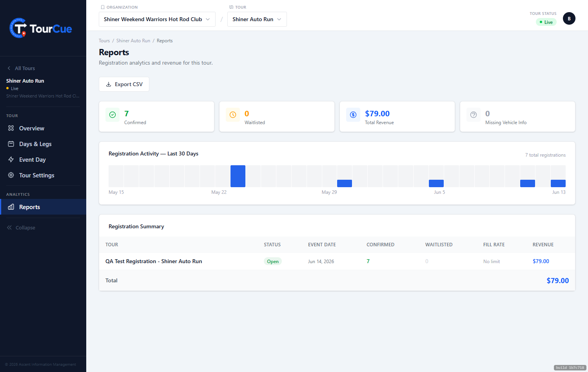This screenshot has width=588, height=372.
Task: Open the Shiner Auto Run tour dropdown
Action: tap(257, 19)
